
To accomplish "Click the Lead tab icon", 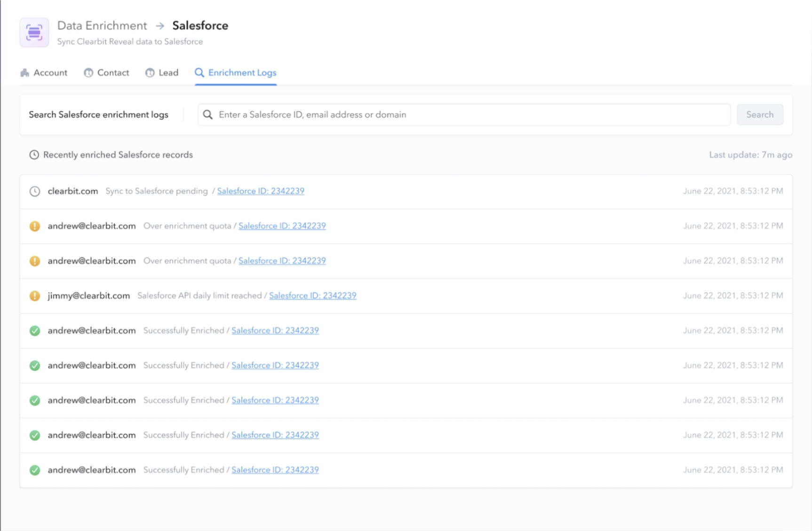I will 150,72.
